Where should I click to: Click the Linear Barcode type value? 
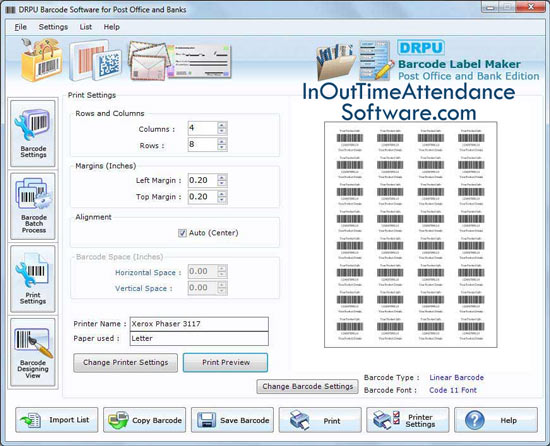(x=457, y=378)
